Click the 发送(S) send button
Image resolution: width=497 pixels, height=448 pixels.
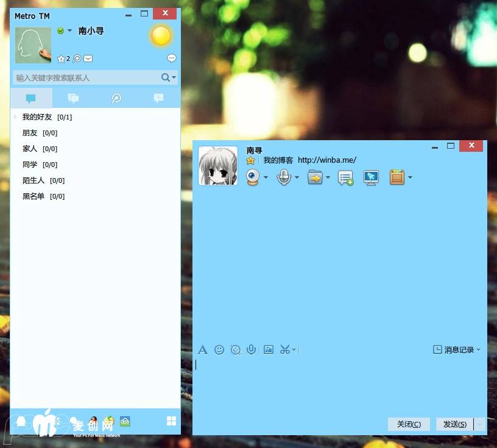click(x=454, y=424)
